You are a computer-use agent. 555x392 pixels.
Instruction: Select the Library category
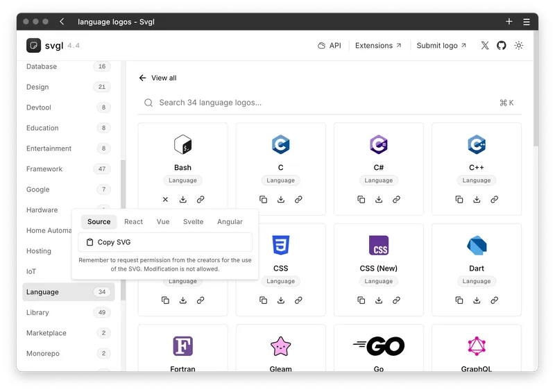[68, 313]
